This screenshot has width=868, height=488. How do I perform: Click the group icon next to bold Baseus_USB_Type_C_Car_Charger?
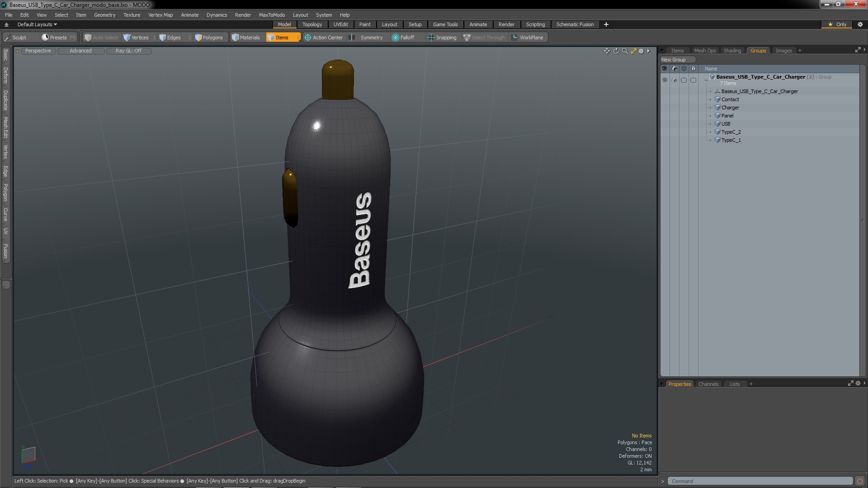(712, 77)
